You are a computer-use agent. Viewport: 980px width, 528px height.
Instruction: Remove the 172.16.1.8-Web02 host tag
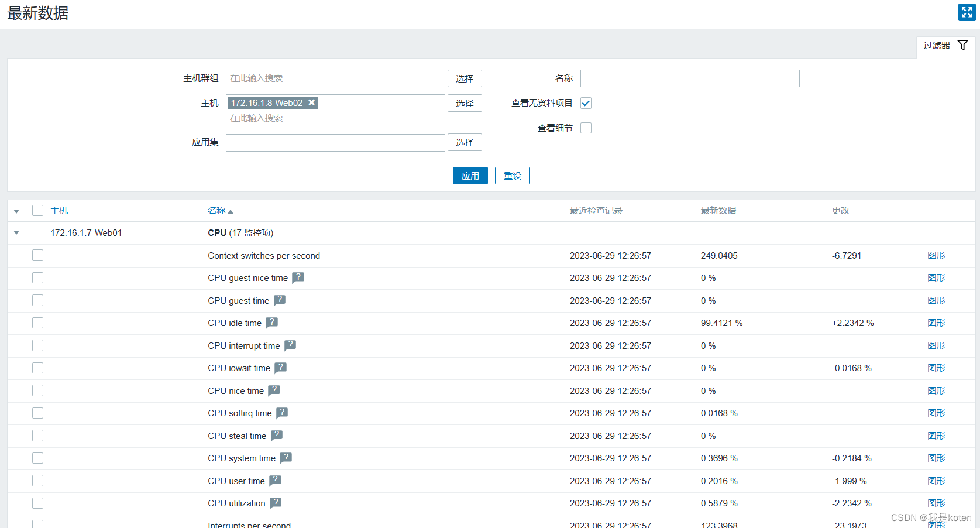point(312,102)
